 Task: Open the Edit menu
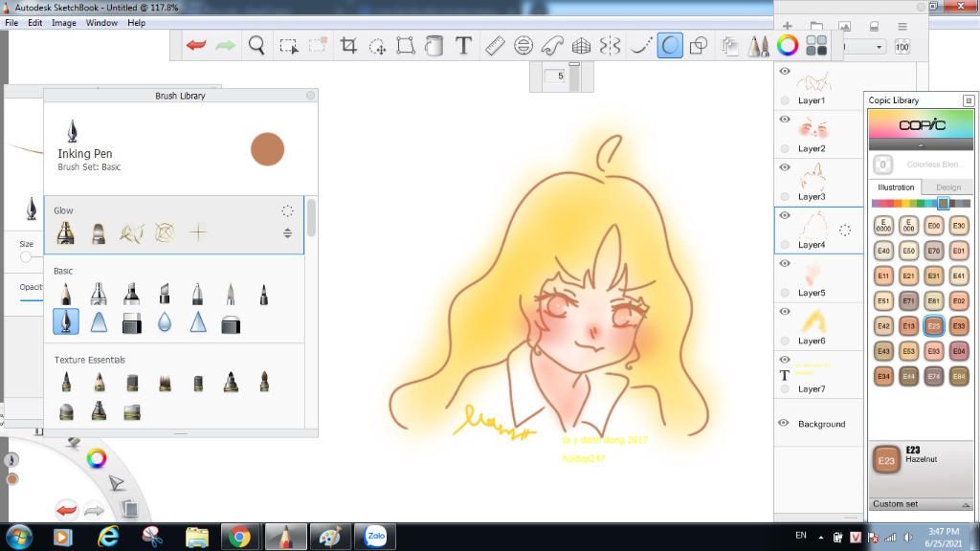pyautogui.click(x=35, y=23)
